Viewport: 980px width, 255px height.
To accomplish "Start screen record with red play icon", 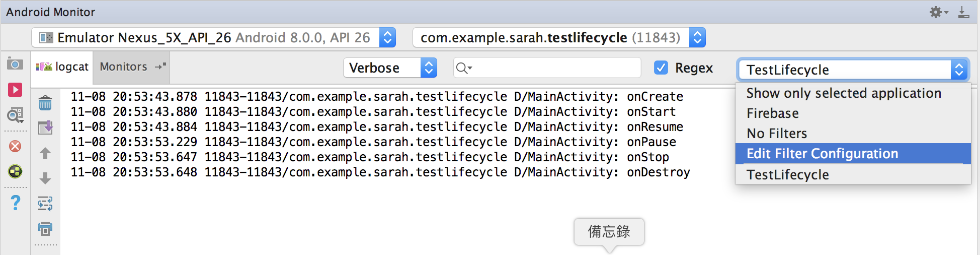I will (x=15, y=90).
